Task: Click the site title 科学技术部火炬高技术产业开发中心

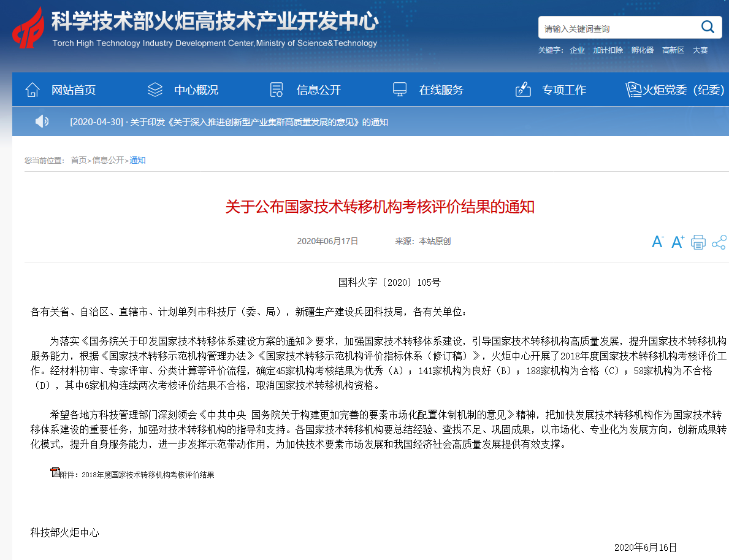Action: [x=215, y=21]
